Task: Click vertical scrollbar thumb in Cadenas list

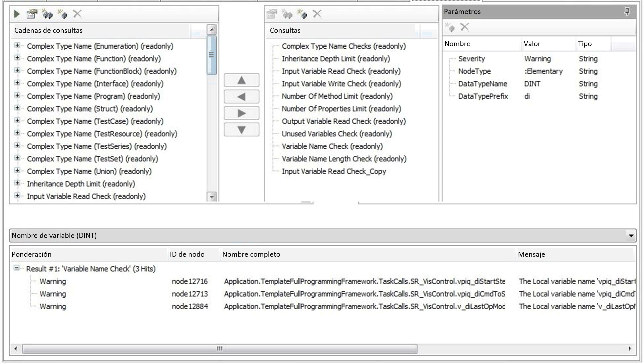Action: (x=212, y=55)
